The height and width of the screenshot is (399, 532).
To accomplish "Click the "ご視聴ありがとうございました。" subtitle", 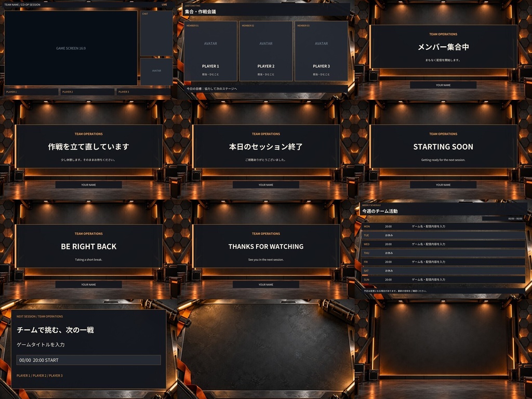I will click(x=265, y=160).
